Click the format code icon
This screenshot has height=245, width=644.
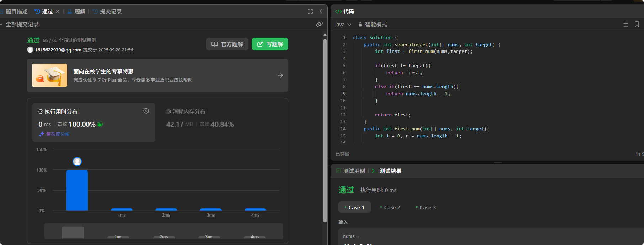626,24
